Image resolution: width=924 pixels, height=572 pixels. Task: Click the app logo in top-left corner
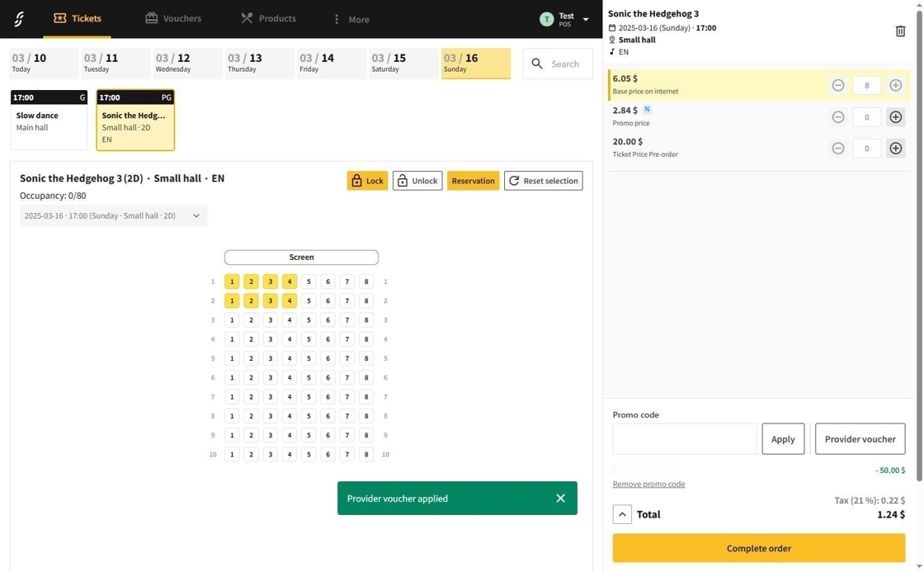(x=19, y=19)
